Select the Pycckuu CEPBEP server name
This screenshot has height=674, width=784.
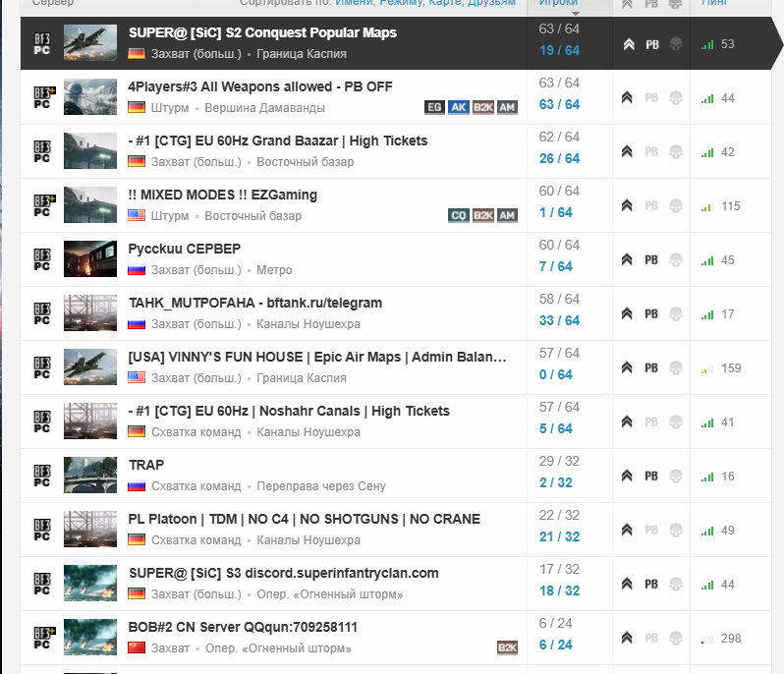185,249
